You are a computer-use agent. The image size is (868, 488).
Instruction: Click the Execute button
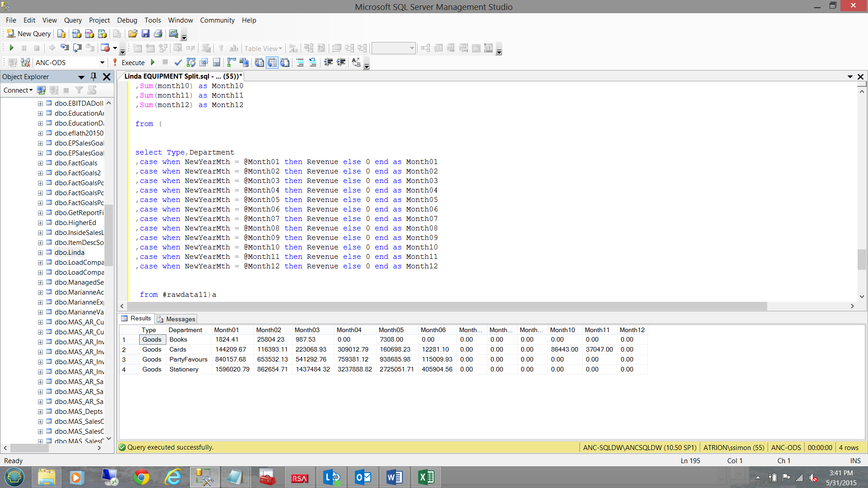click(x=129, y=62)
